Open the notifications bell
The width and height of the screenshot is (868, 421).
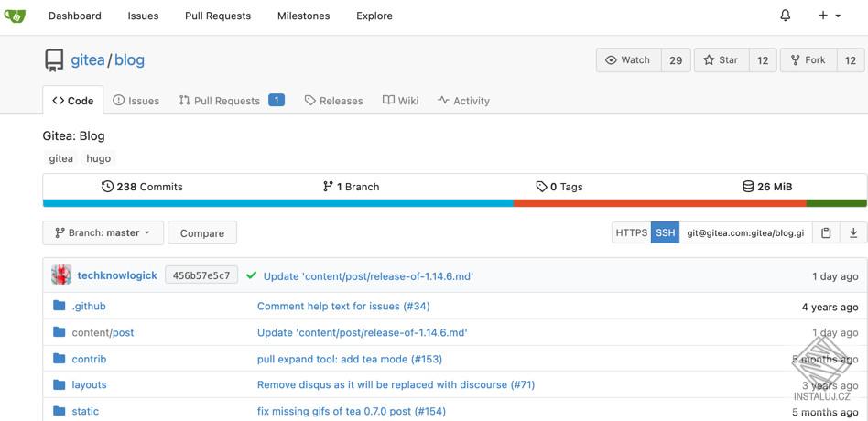tap(785, 16)
